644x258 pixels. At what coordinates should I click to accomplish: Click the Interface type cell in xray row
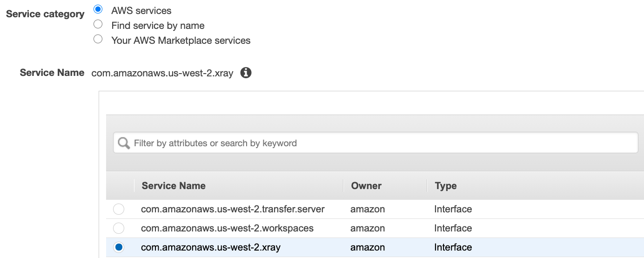(453, 247)
